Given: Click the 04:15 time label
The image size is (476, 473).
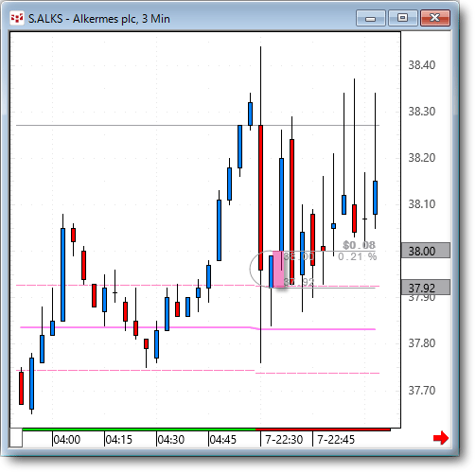Looking at the screenshot, I should pos(119,439).
